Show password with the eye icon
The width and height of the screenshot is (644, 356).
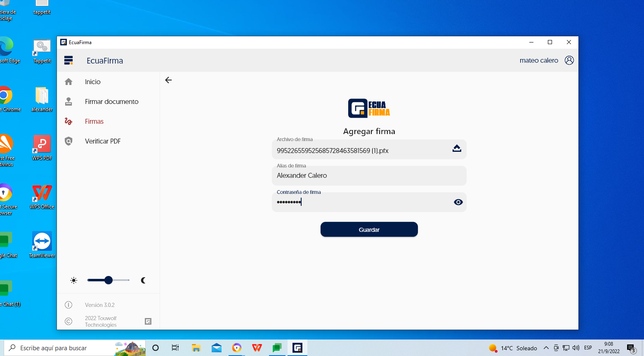(x=458, y=202)
